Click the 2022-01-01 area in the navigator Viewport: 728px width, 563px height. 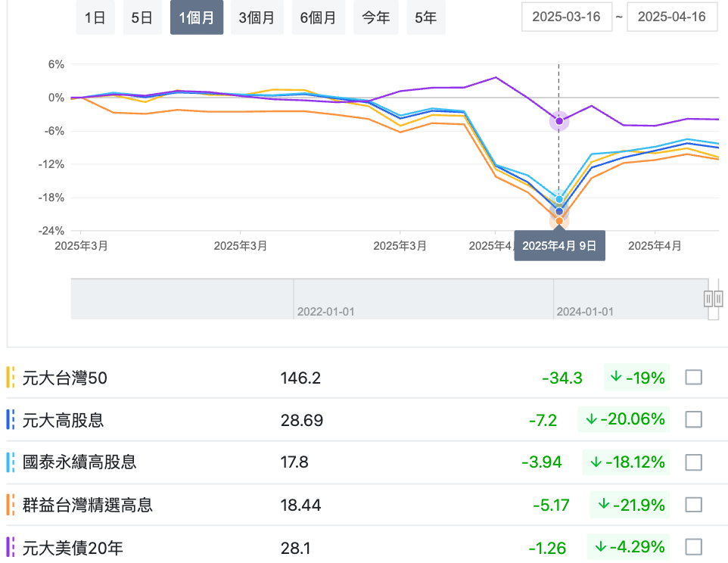325,311
